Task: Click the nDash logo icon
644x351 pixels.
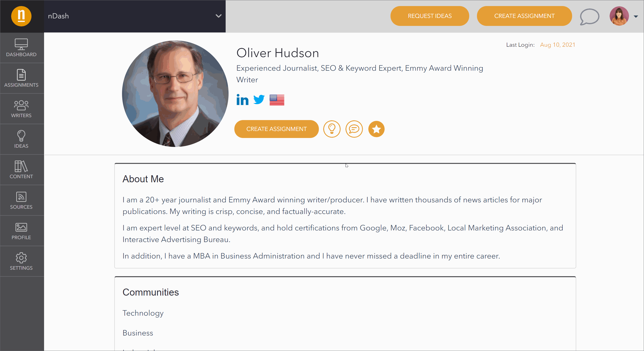Action: click(21, 16)
